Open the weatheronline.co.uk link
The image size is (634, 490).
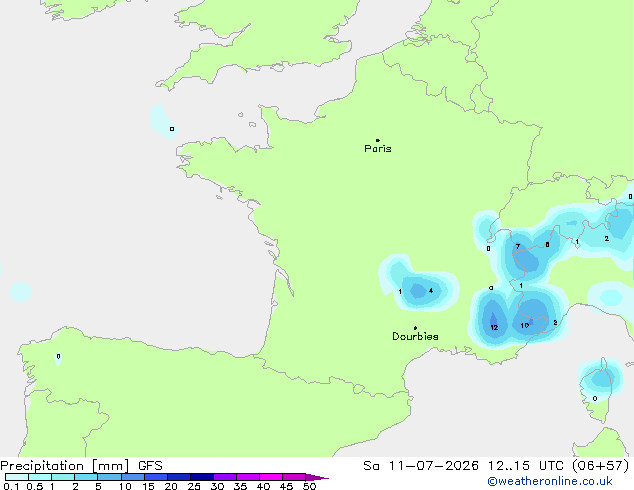[x=550, y=481]
